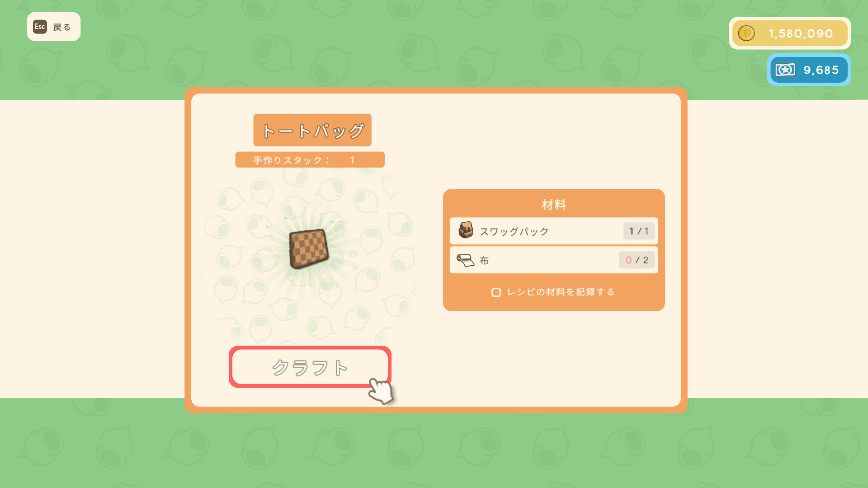
Task: Select the 布 material row
Action: pyautogui.click(x=554, y=260)
